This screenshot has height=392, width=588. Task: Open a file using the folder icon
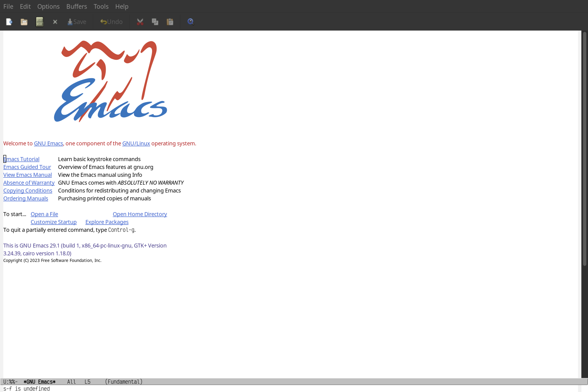(24, 21)
